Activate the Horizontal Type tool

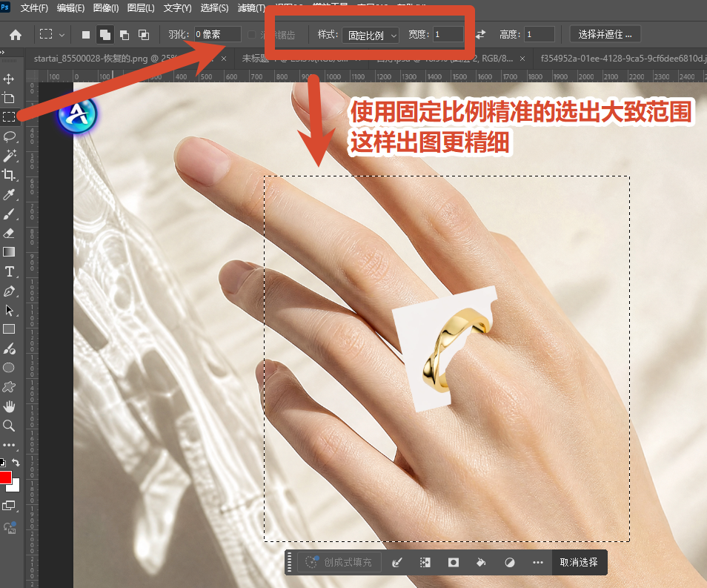coord(9,271)
